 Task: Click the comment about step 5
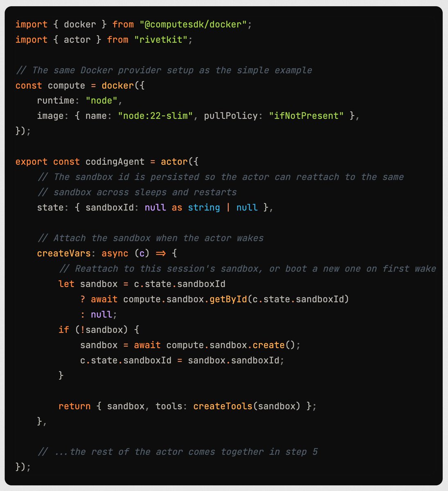(x=178, y=452)
